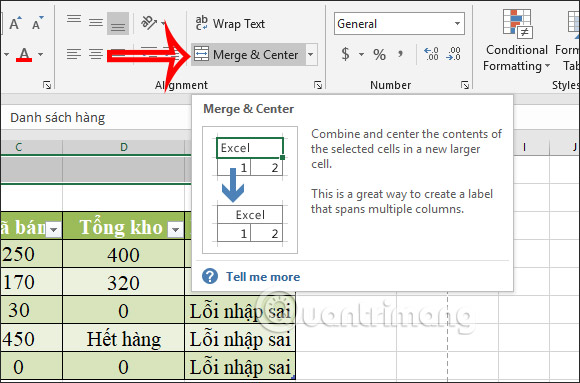Select Lỗi nhập sai in the 450 row
The width and height of the screenshot is (580, 383).
(x=240, y=339)
